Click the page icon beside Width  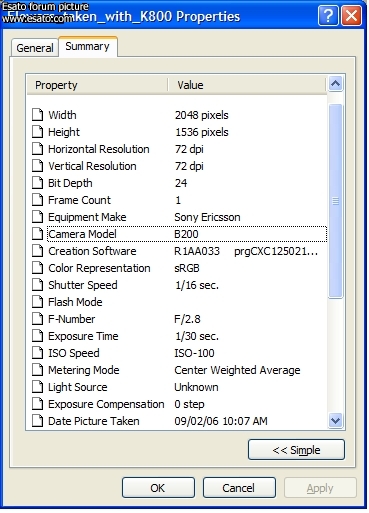tap(37, 115)
